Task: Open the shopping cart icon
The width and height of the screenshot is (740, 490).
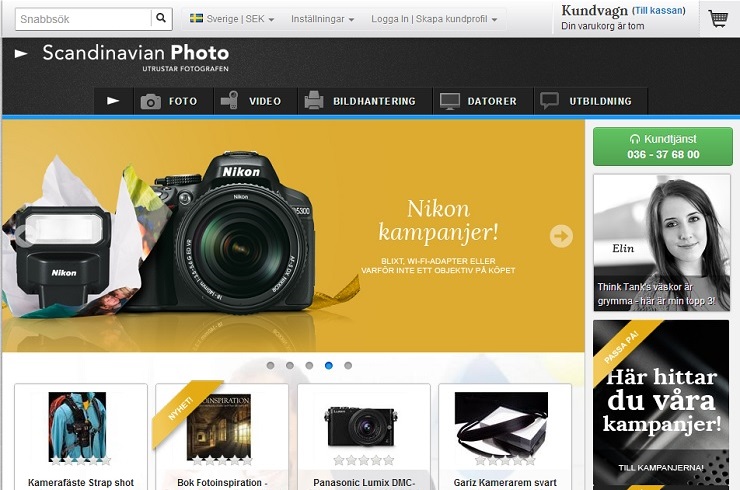Action: pos(718,18)
